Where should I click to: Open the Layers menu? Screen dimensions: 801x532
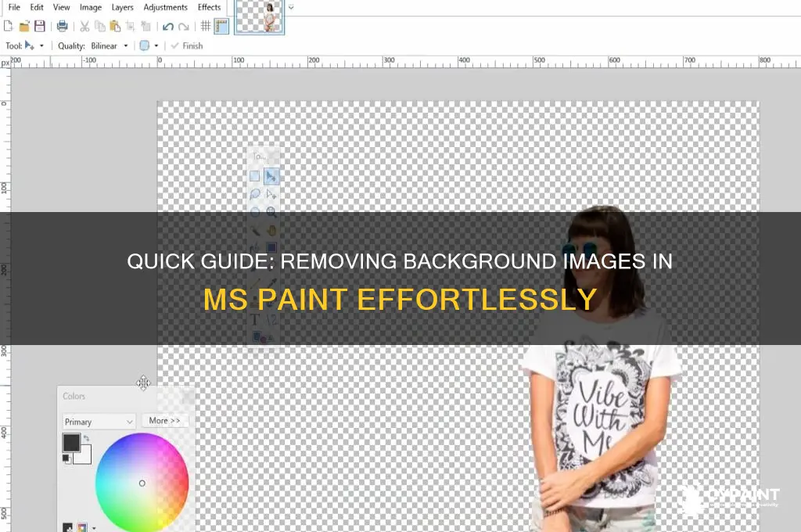tap(123, 7)
